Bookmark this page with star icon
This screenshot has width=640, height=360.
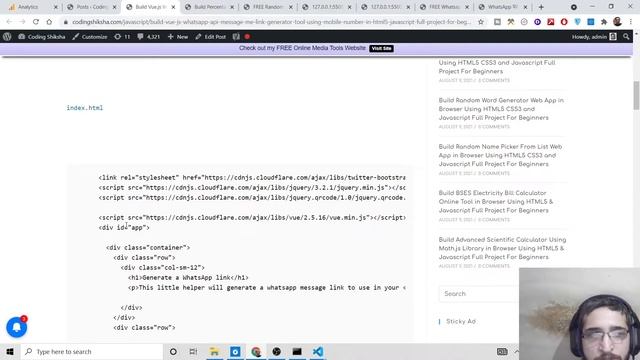pyautogui.click(x=481, y=22)
